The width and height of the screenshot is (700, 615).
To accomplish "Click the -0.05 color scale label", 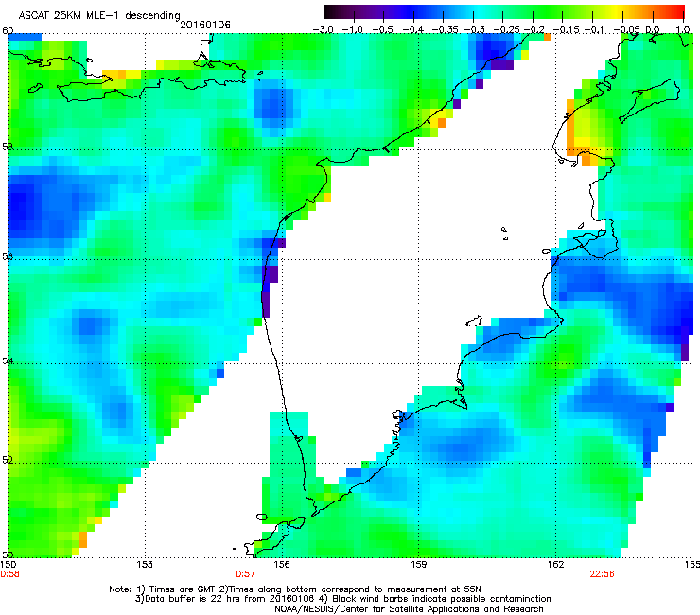I will pyautogui.click(x=626, y=30).
